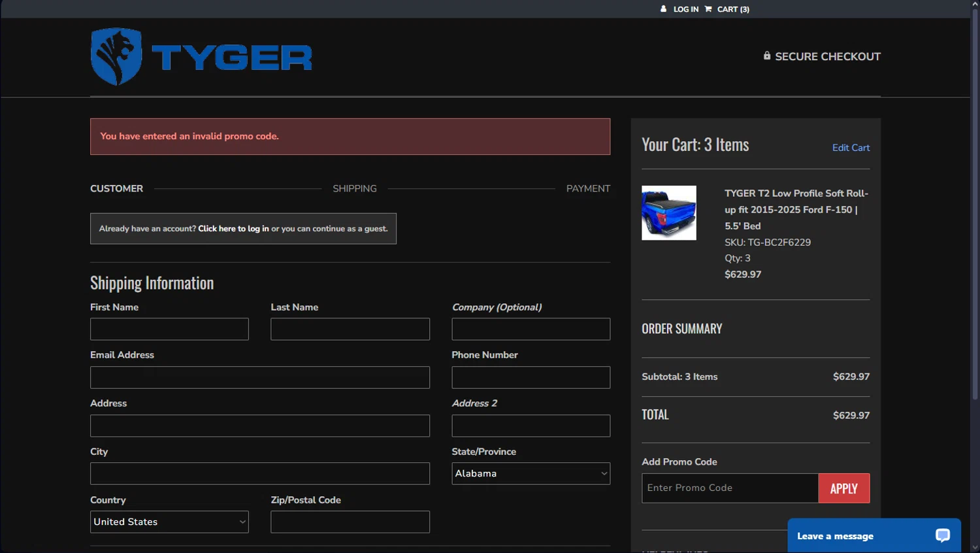Open the Leave a message chat button
Image resolution: width=980 pixels, height=553 pixels.
tap(874, 535)
